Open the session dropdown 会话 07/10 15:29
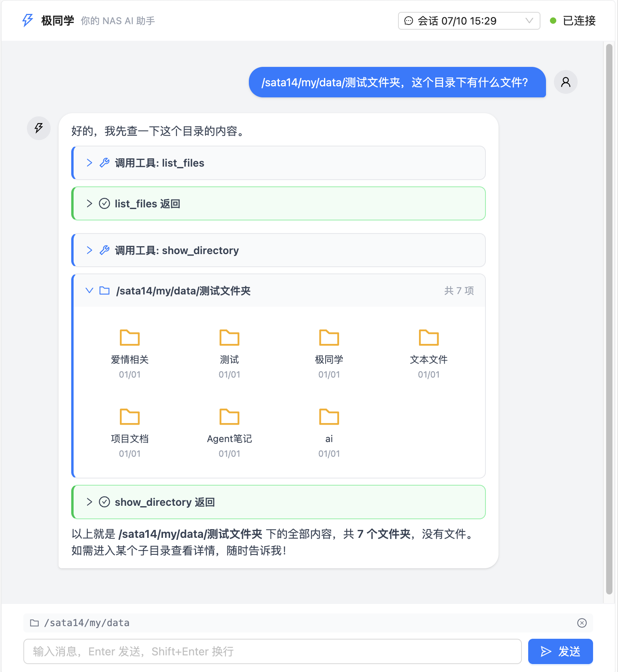This screenshot has height=672, width=618. click(x=469, y=21)
